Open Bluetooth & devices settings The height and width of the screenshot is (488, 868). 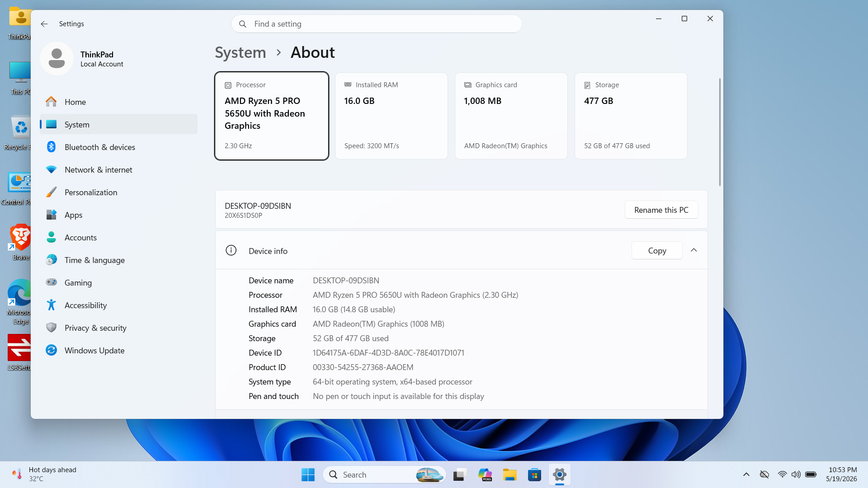click(118, 147)
